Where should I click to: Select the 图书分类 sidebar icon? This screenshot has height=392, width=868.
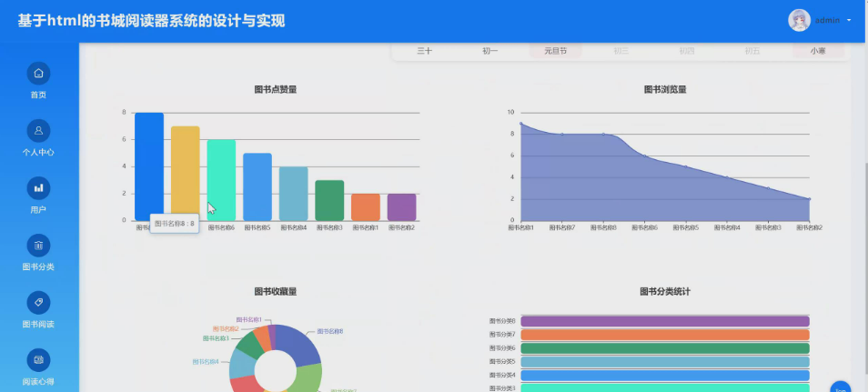click(38, 246)
